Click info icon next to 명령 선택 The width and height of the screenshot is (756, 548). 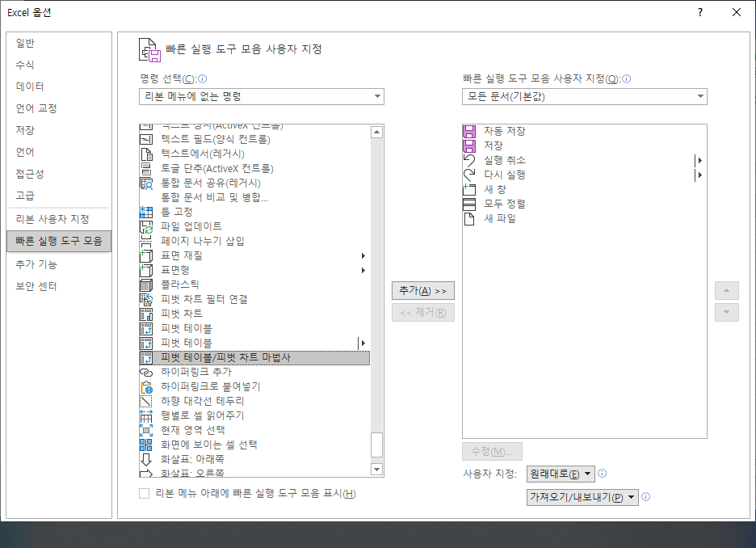coord(203,78)
